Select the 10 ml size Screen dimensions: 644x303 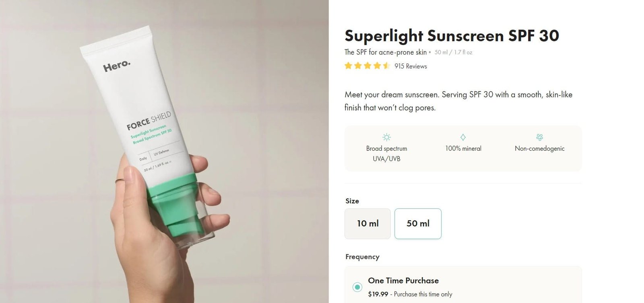point(367,223)
